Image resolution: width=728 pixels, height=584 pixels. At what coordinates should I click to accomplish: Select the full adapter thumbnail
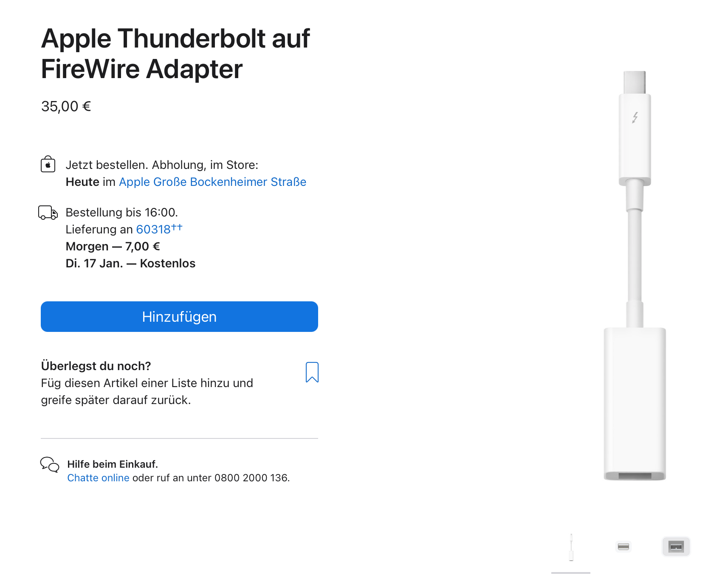pyautogui.click(x=571, y=547)
